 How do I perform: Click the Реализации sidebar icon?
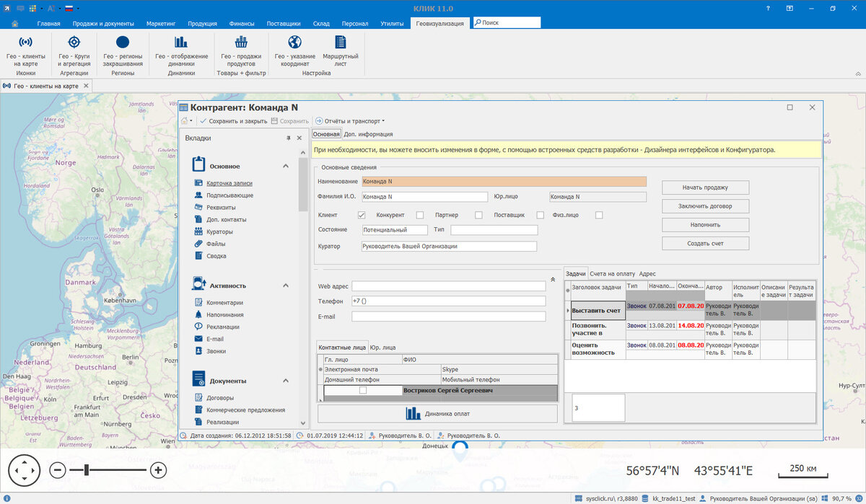point(198,422)
